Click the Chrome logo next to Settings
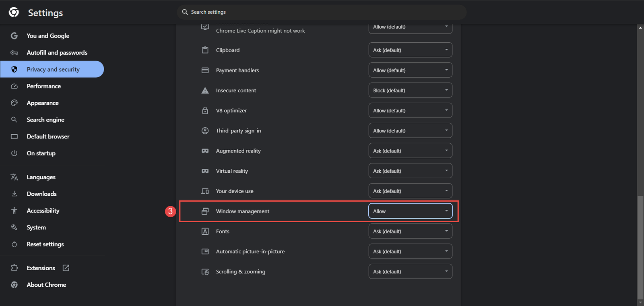Screen dimensions: 644x306 pyautogui.click(x=13, y=12)
